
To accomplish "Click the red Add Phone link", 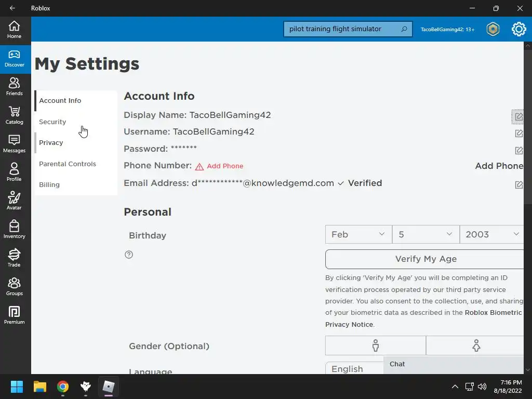I will click(225, 166).
